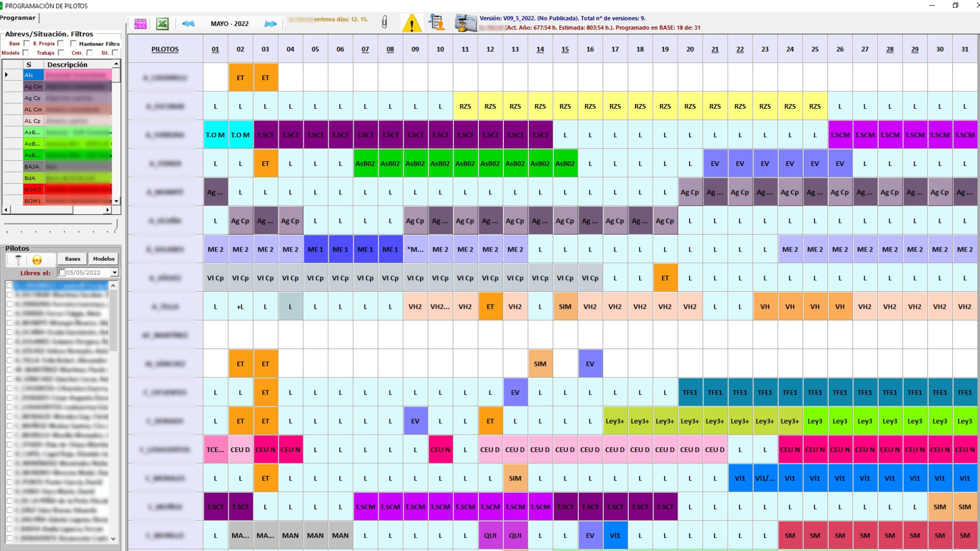Click the yellow warning triangle icon
The height and width of the screenshot is (551, 980).
coord(411,23)
